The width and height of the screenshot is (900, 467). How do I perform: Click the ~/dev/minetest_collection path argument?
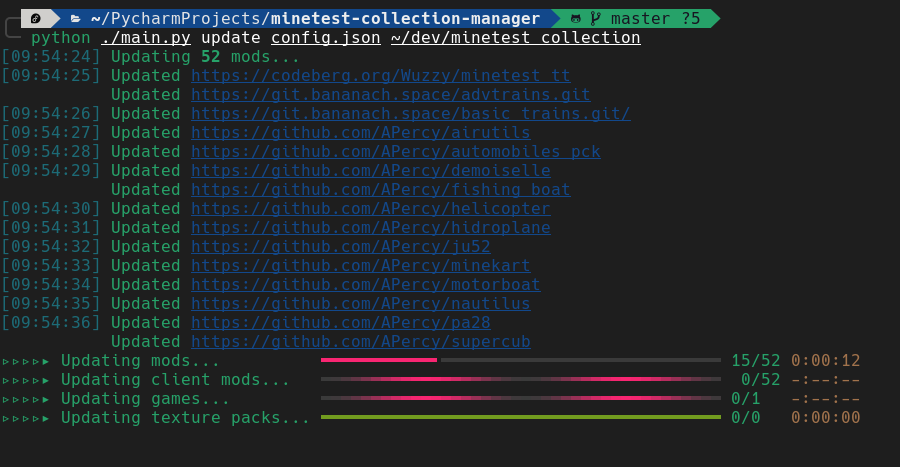pos(515,38)
